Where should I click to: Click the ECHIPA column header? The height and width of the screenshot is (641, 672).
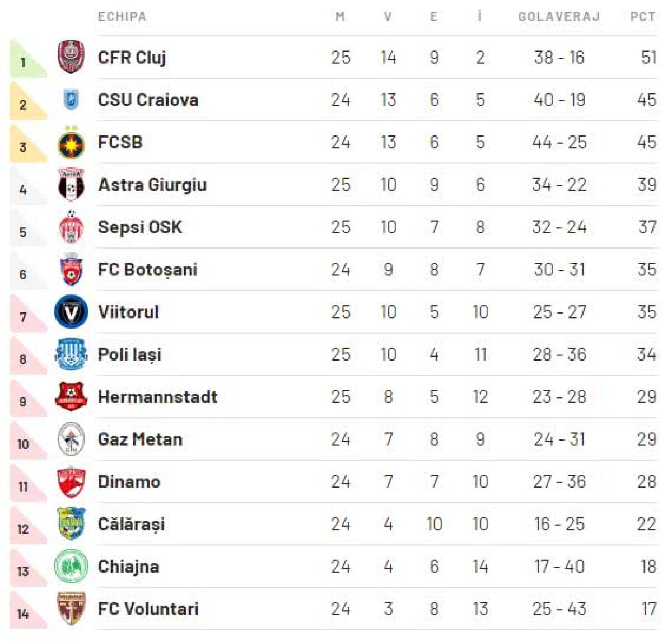click(x=122, y=17)
